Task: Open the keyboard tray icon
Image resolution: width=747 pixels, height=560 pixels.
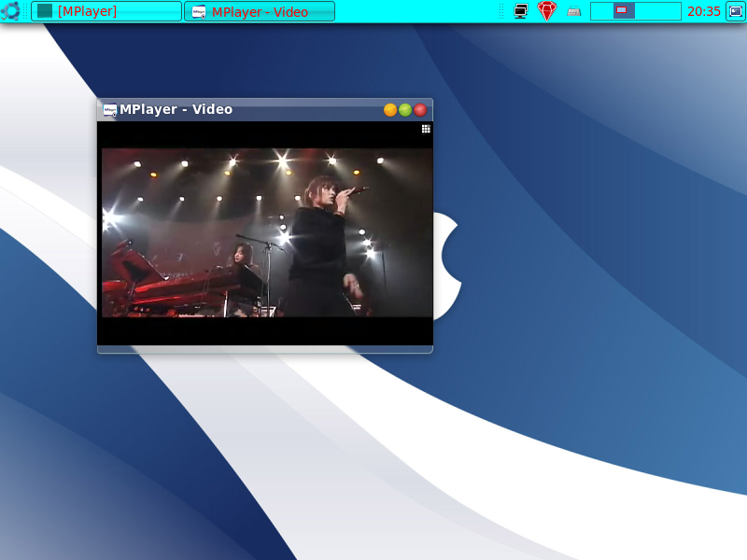Action: 574,11
